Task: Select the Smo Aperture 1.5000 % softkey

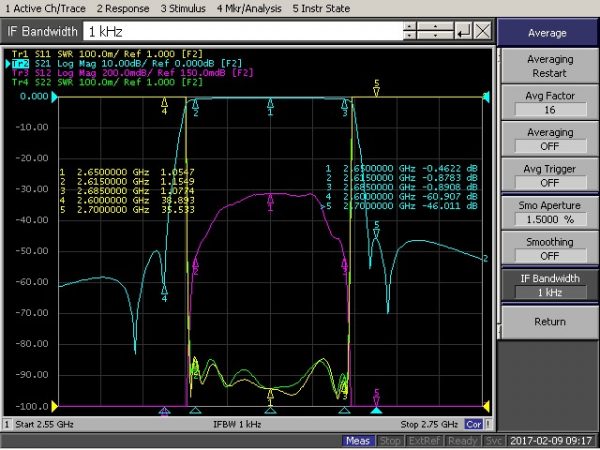Action: pos(549,212)
